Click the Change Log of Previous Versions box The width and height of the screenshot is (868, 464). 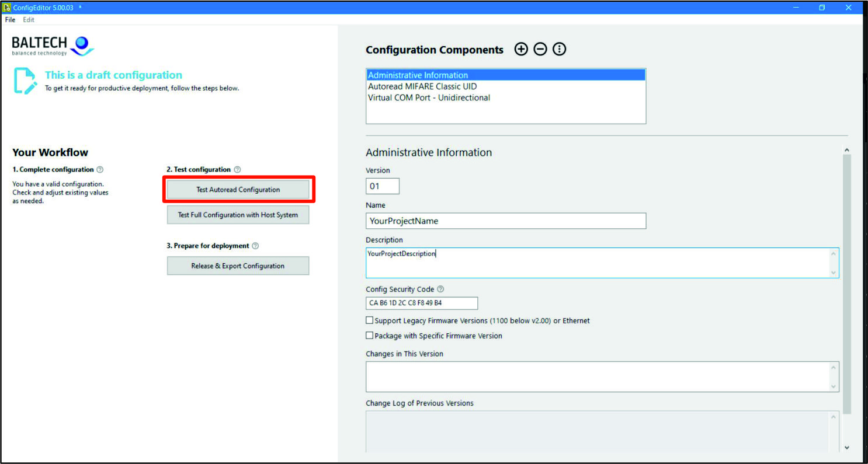click(x=602, y=431)
